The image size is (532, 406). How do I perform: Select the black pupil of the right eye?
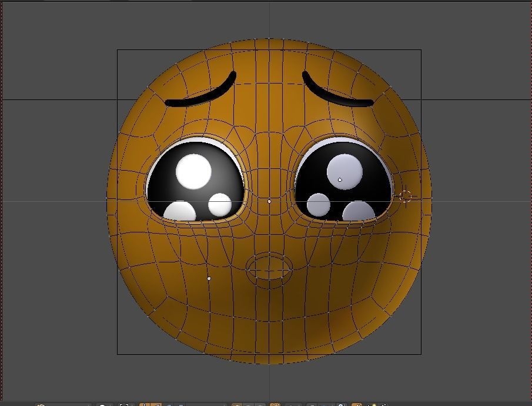tap(343, 181)
